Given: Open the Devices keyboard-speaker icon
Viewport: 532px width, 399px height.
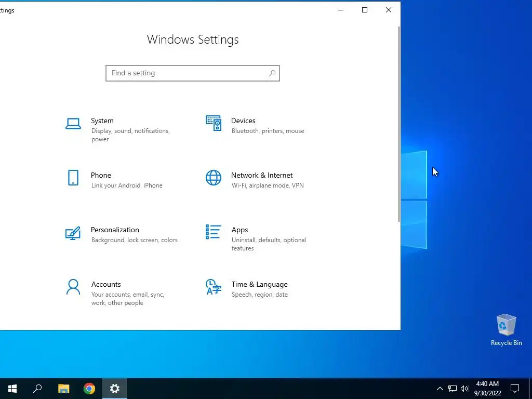Looking at the screenshot, I should coord(214,123).
